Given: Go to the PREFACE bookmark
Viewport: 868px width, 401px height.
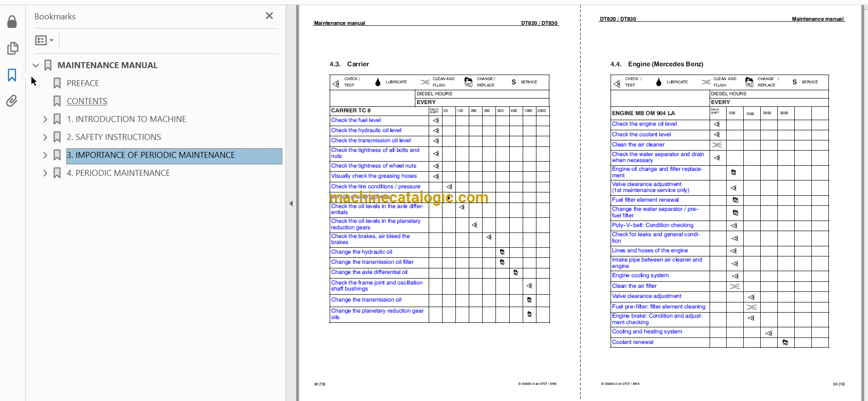Looking at the screenshot, I should point(83,83).
